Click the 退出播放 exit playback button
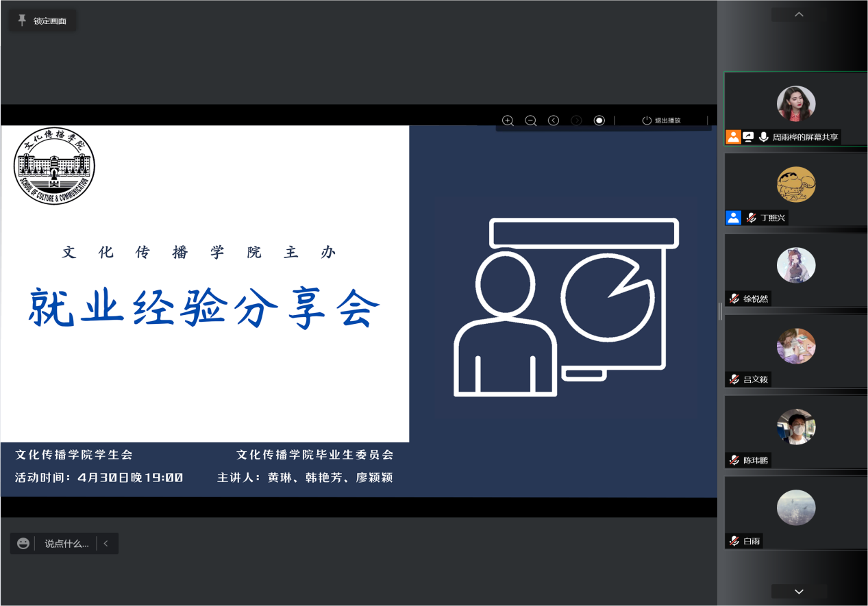 pyautogui.click(x=661, y=121)
